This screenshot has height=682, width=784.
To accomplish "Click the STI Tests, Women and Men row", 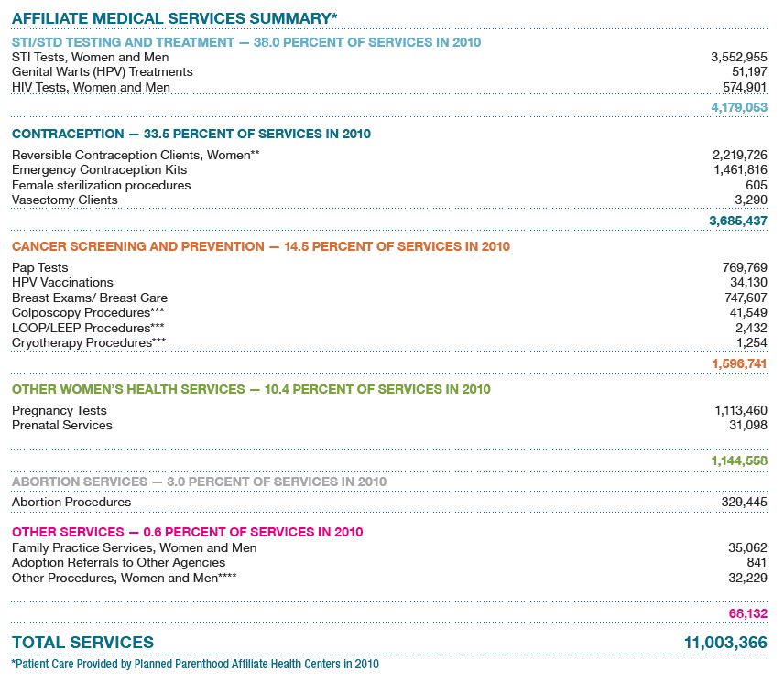I will tap(90, 57).
